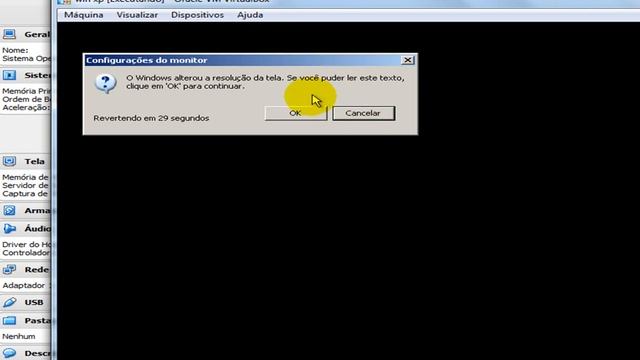Click the 'Aceleração:' label under Sistema

coord(25,107)
